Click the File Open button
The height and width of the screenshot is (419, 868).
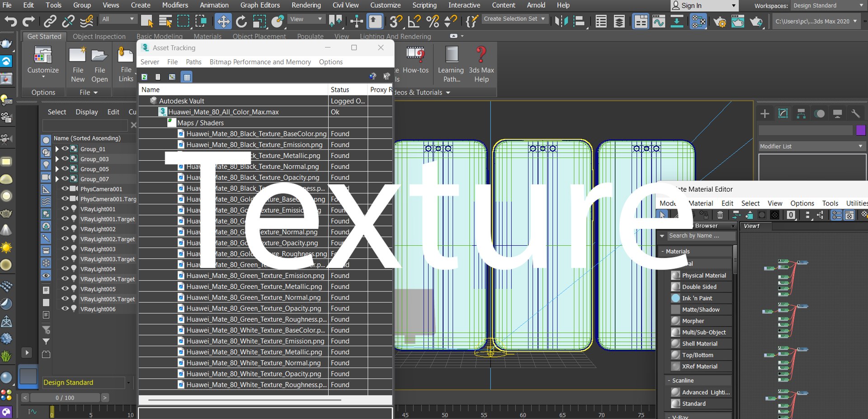click(99, 66)
